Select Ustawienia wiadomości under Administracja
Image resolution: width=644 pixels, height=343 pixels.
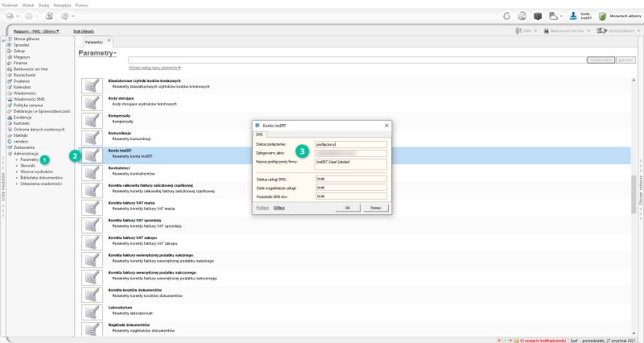[x=41, y=184]
